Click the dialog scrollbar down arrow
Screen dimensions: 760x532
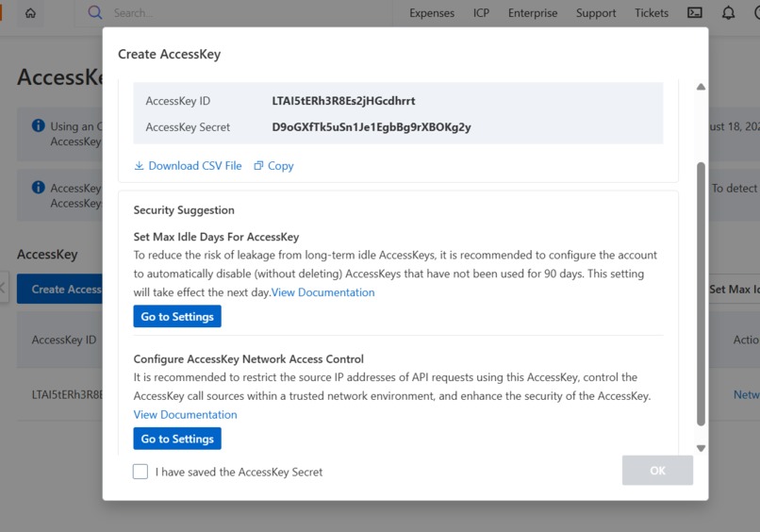click(x=701, y=448)
